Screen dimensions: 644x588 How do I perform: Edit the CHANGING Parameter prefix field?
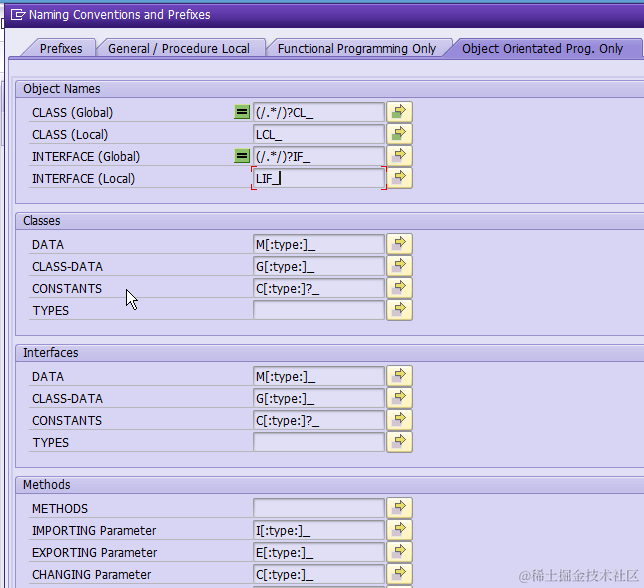319,574
